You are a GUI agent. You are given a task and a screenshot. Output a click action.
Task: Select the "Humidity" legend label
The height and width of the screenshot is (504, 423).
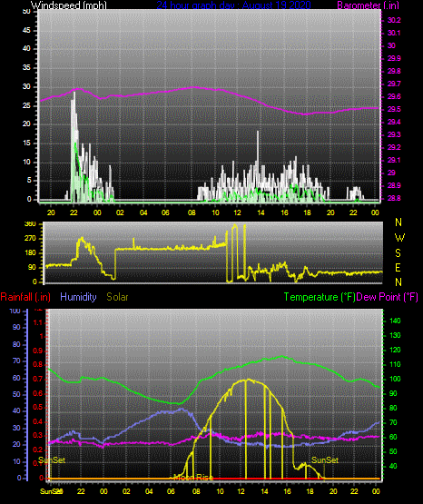tap(78, 297)
